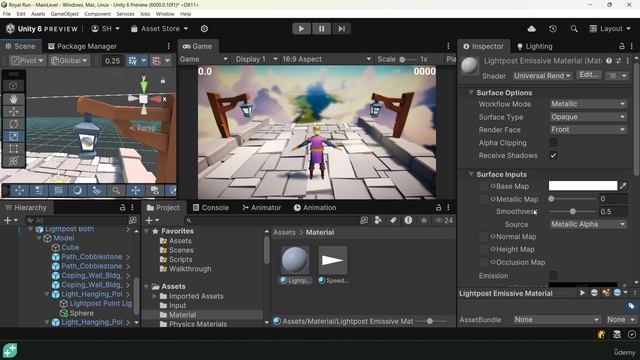Lock the Inspector panel
Viewport: 640px width, 360px height.
click(x=622, y=46)
